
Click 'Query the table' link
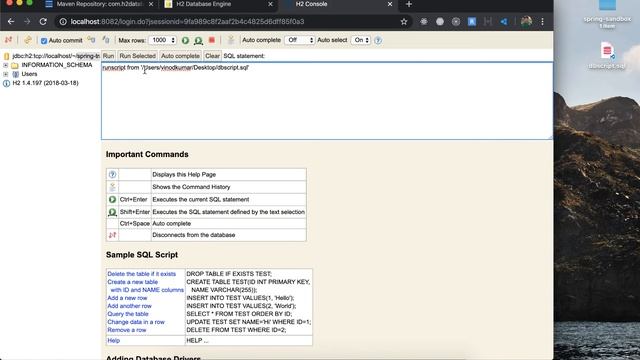click(x=128, y=314)
